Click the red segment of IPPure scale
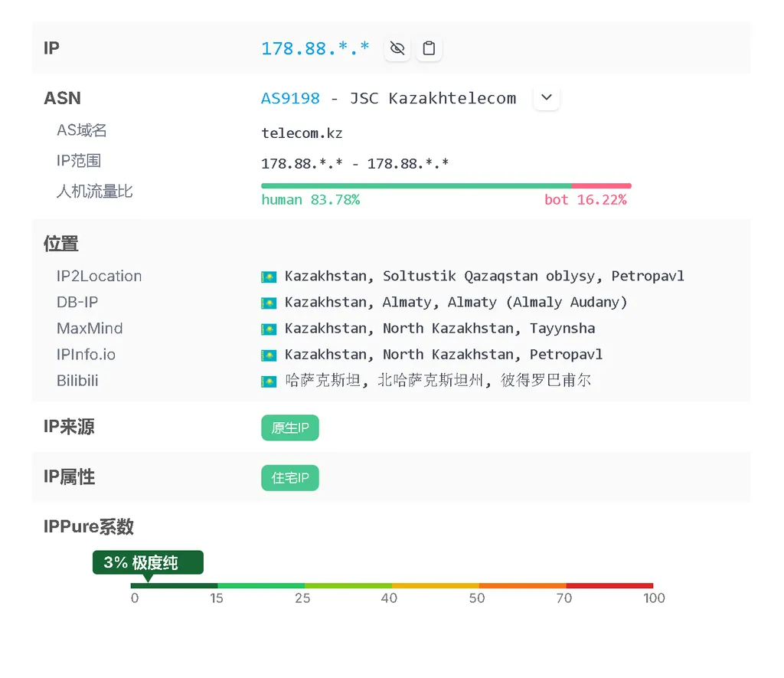The height and width of the screenshot is (678, 784). pos(609,586)
